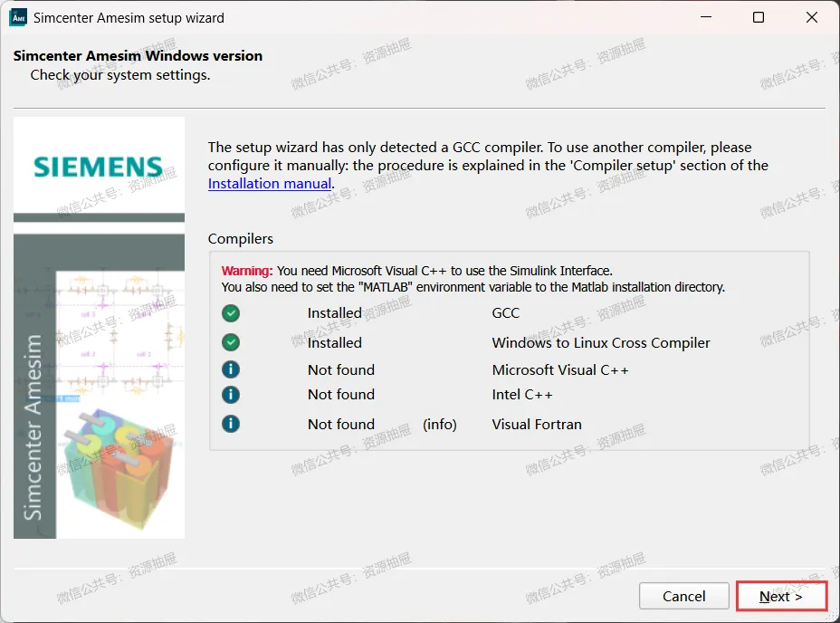Maximize the setup wizard window
This screenshot has height=623, width=840.
tap(759, 17)
